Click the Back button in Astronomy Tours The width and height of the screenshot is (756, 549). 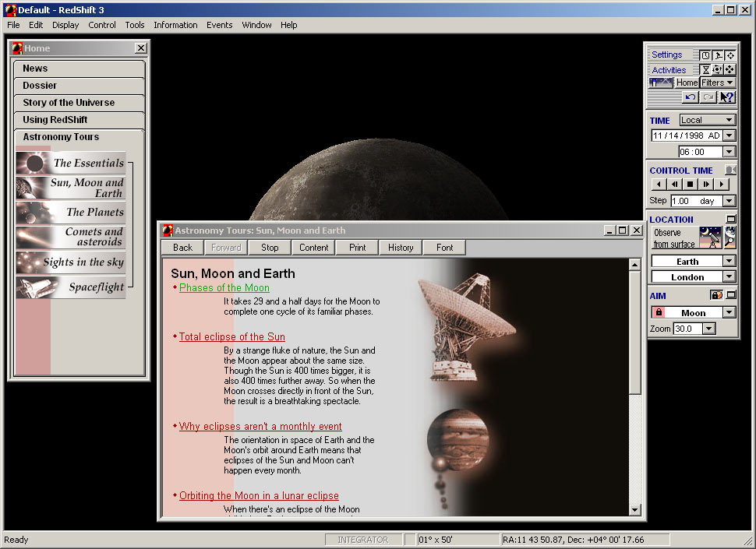(182, 248)
